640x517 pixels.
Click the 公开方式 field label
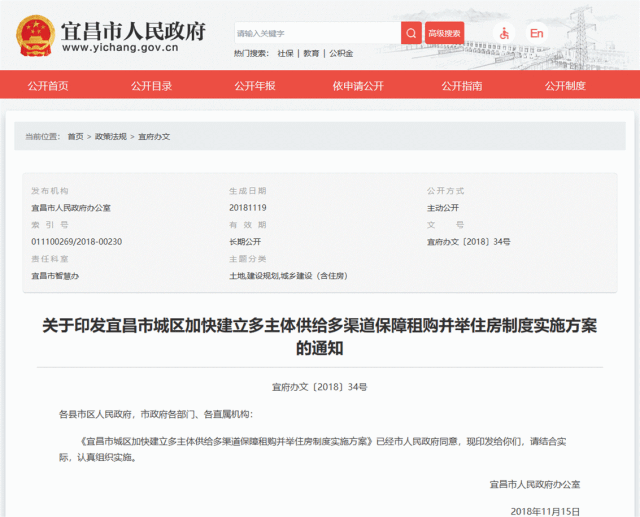pos(446,191)
